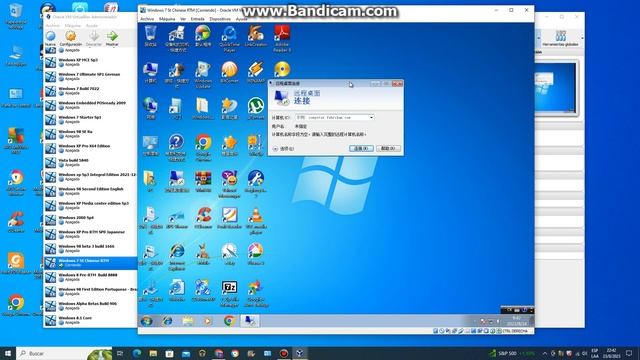Click the Remote Desktop taskbar button in VM
The width and height of the screenshot is (640, 360).
coord(249,321)
